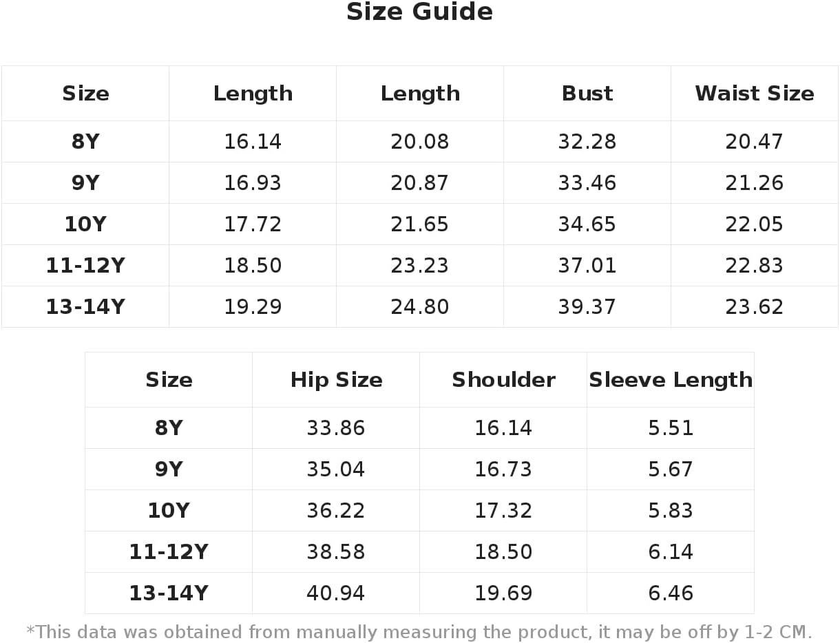Select the Bust column header

[587, 94]
